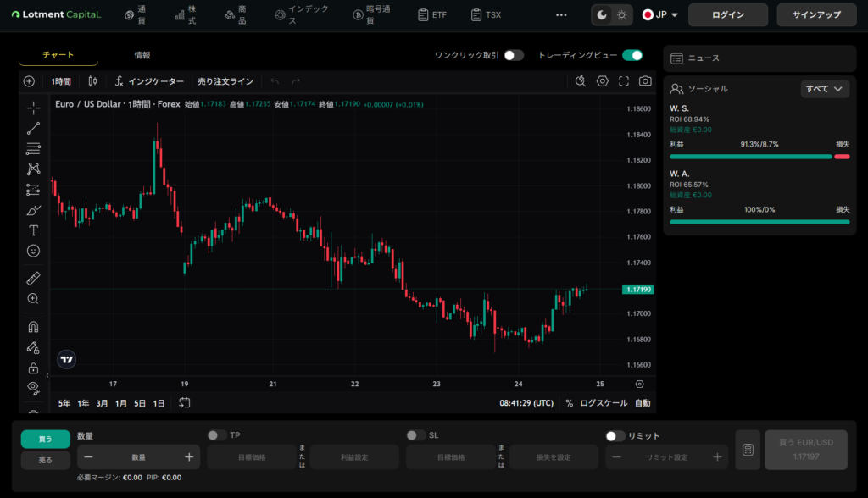This screenshot has width=868, height=498.
Task: Click the 数量 quantity input field
Action: pos(138,457)
